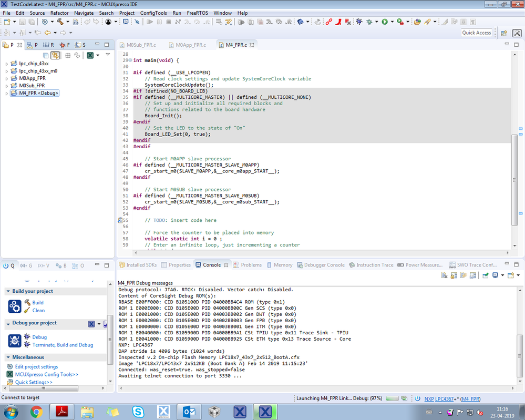Expand the lpc_chip_43xx project node
Screen dimensions: 525x420
tap(7, 64)
